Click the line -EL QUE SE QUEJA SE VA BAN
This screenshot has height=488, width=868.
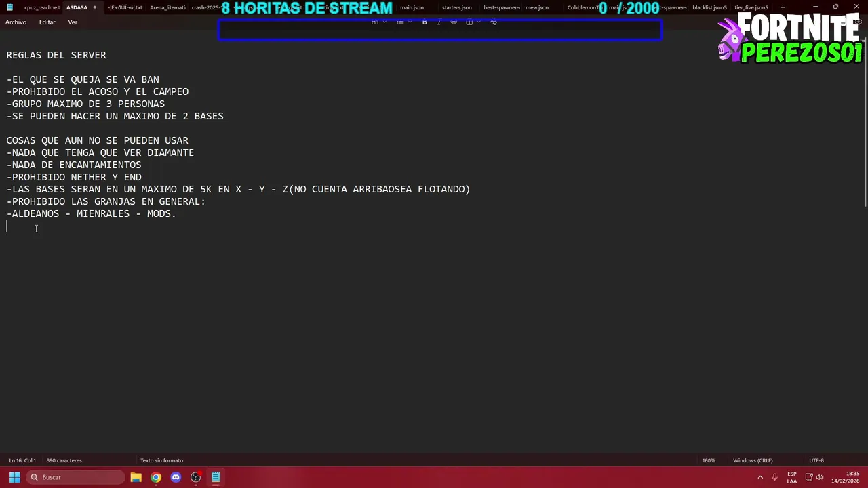coord(83,79)
